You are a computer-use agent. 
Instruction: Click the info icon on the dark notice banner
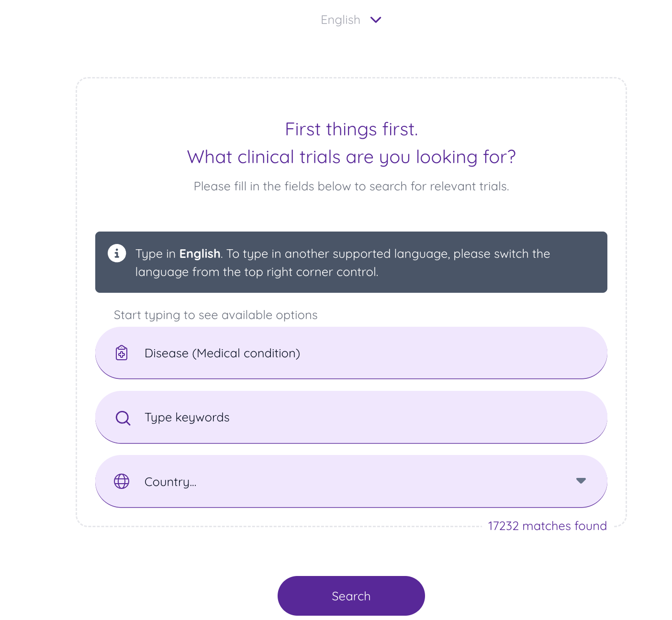[117, 254]
